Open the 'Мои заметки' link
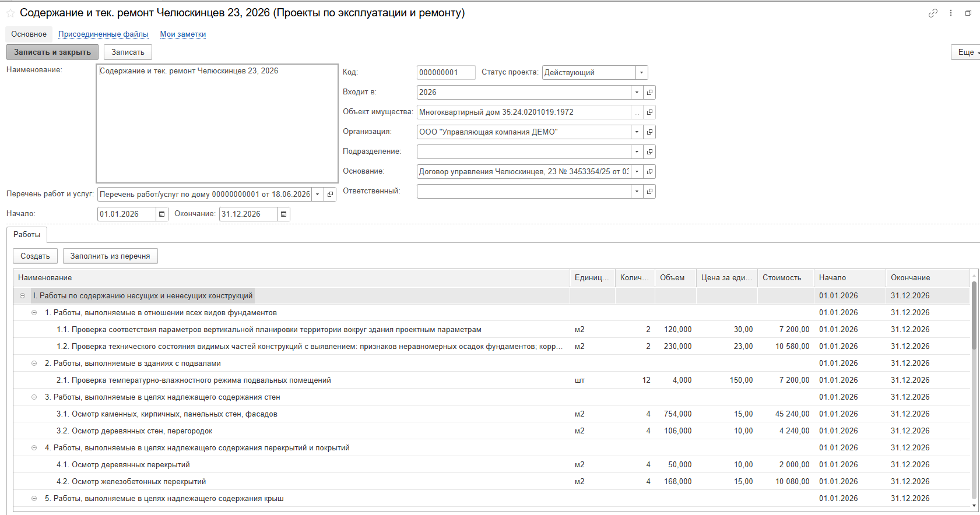Viewport: 980px width, 515px height. (x=183, y=34)
